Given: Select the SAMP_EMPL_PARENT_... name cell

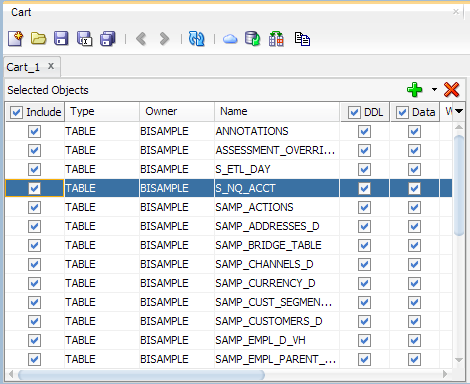Looking at the screenshot, I should [277, 359].
